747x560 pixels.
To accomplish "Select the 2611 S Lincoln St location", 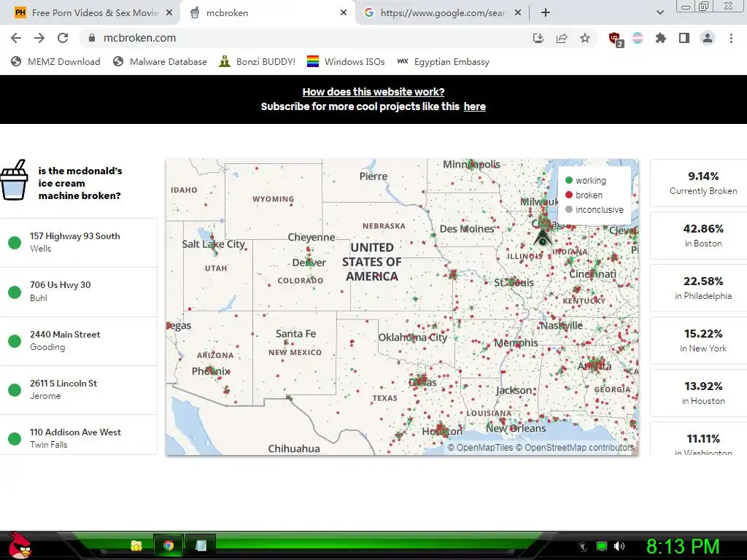I will point(78,389).
